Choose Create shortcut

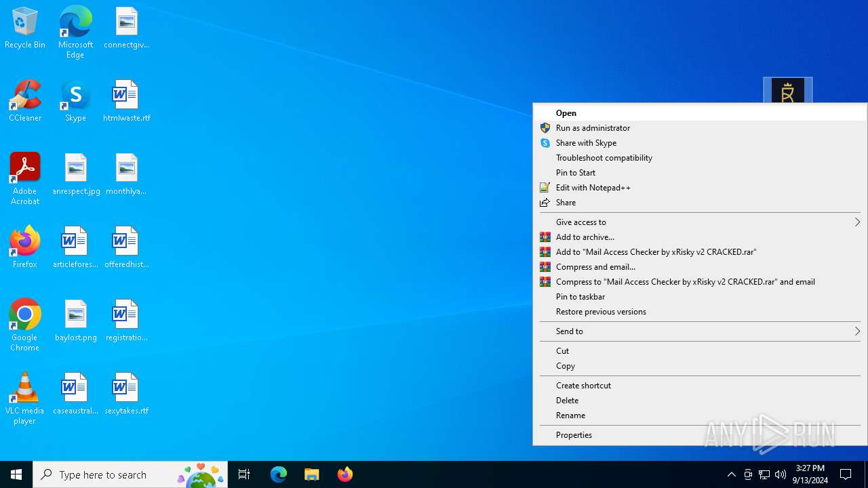pos(700,386)
